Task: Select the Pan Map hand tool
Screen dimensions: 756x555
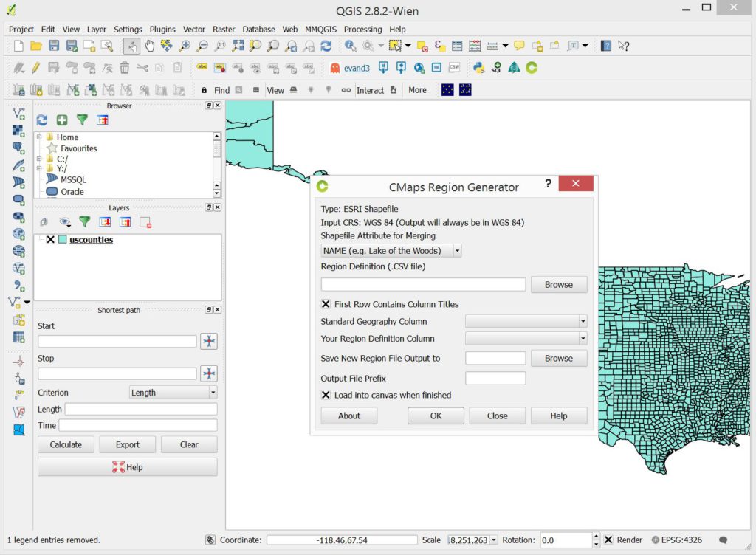Action: coord(149,46)
